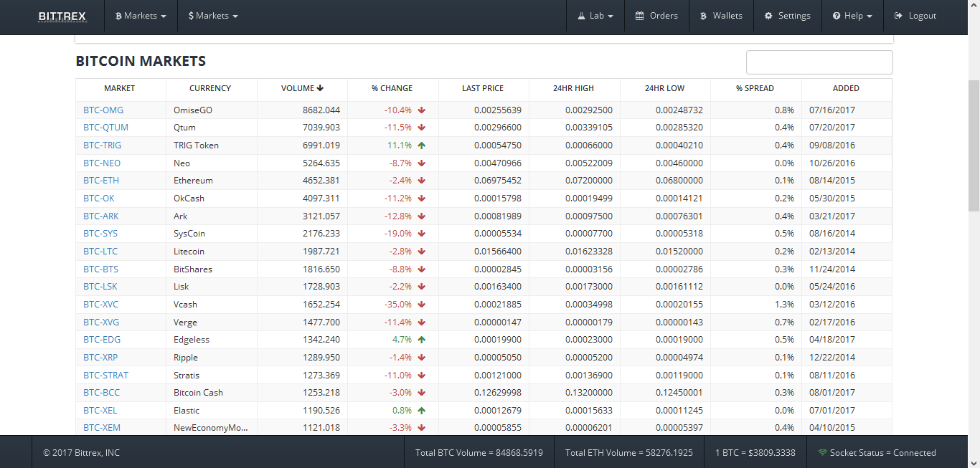Click the sort arrow icon beside VOLUME
Screen dimensions: 980x468
tap(320, 88)
